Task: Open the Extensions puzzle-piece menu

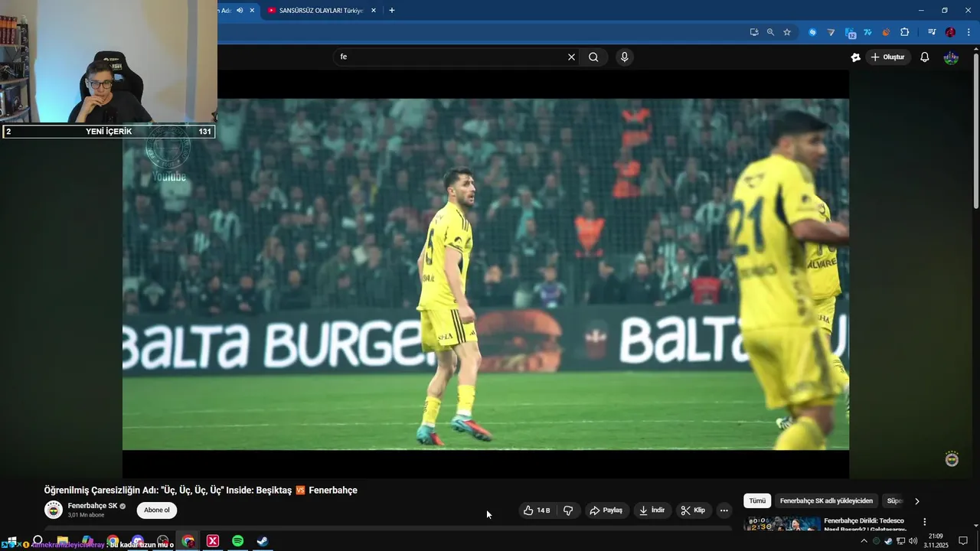Action: coord(905,32)
